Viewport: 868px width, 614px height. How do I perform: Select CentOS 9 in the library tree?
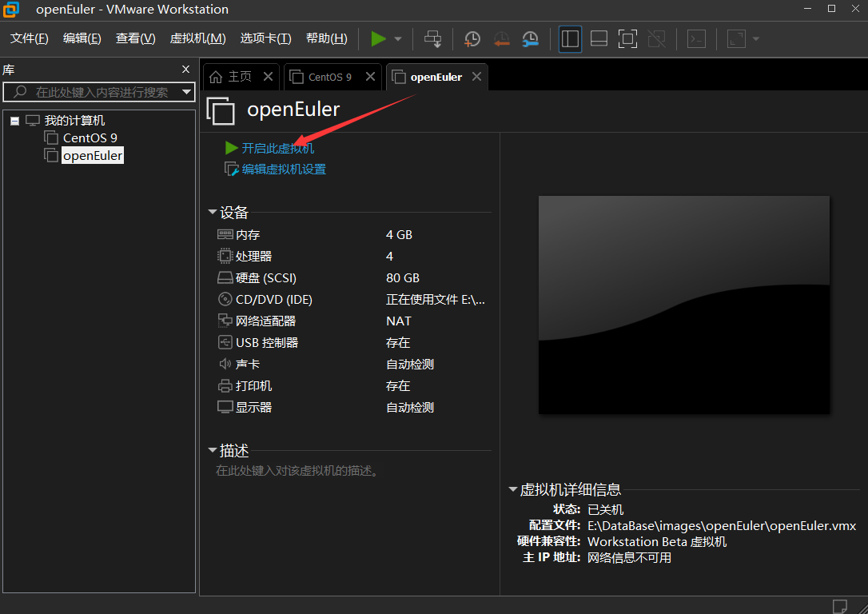point(90,138)
